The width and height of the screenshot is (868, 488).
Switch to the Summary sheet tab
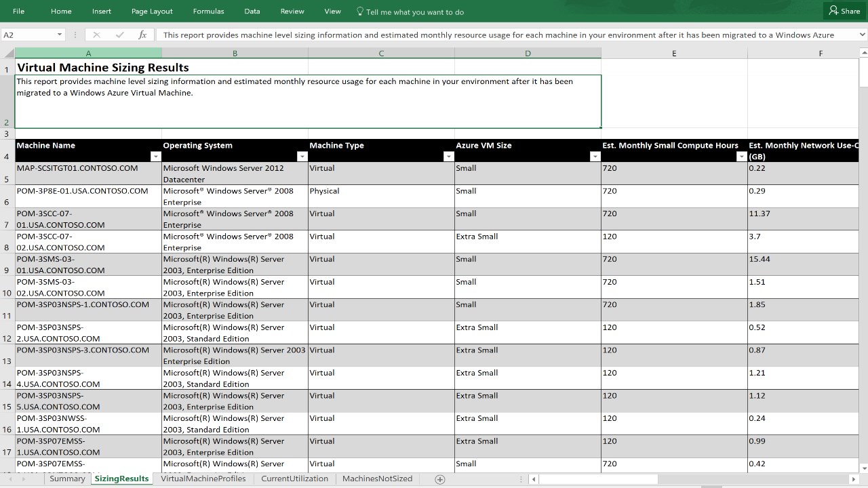(x=67, y=479)
